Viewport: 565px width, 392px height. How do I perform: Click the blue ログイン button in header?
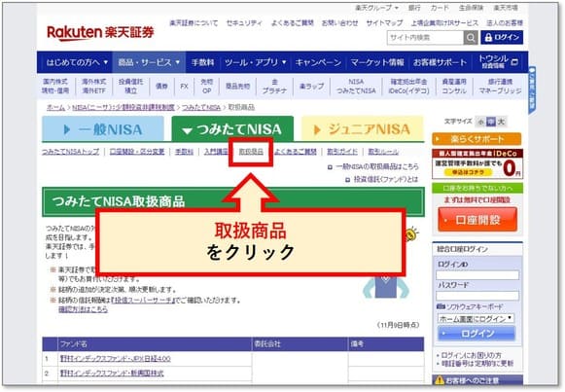pos(502,38)
